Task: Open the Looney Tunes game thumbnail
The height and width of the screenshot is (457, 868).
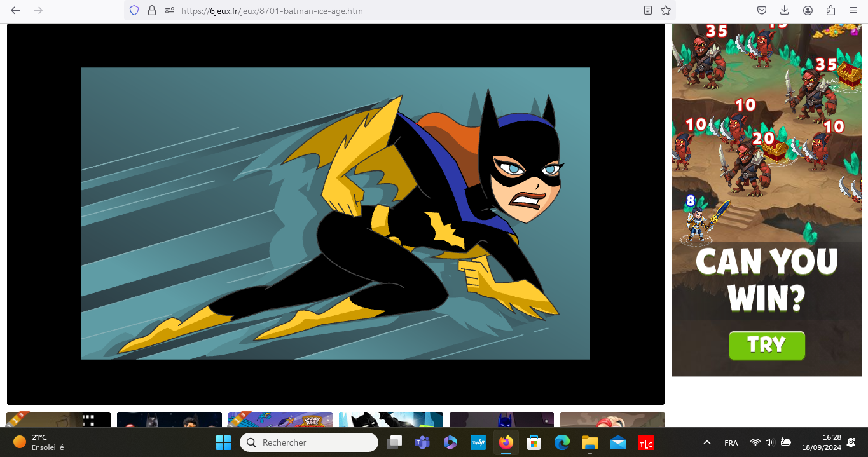Action: pyautogui.click(x=280, y=419)
